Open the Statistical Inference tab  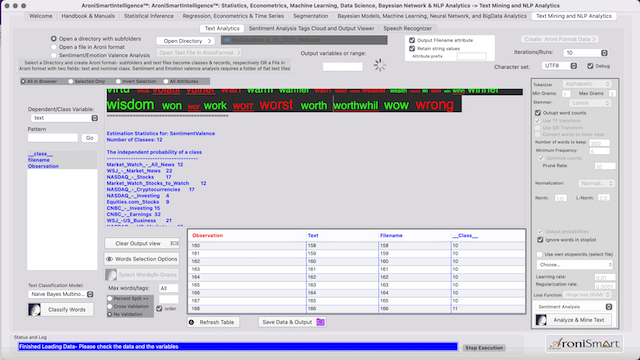click(x=149, y=16)
